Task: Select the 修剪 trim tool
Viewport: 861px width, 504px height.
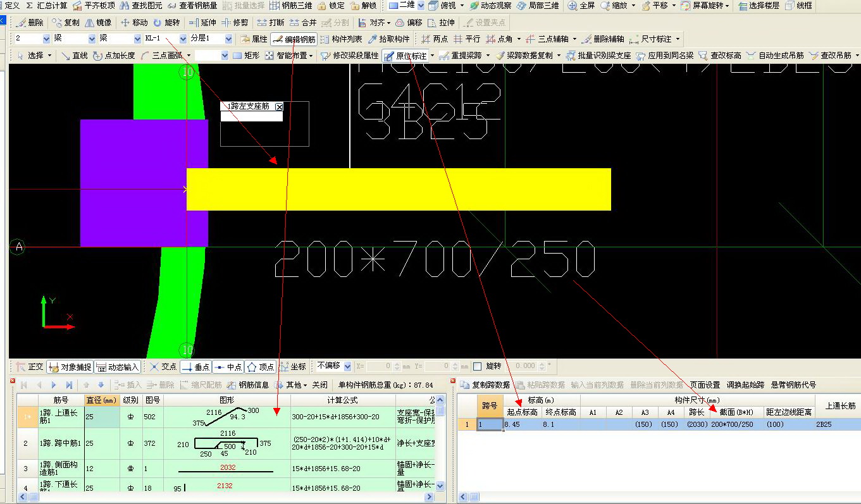Action: tap(235, 22)
